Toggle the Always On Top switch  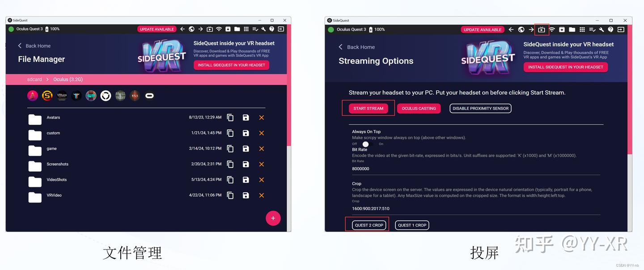tap(367, 144)
